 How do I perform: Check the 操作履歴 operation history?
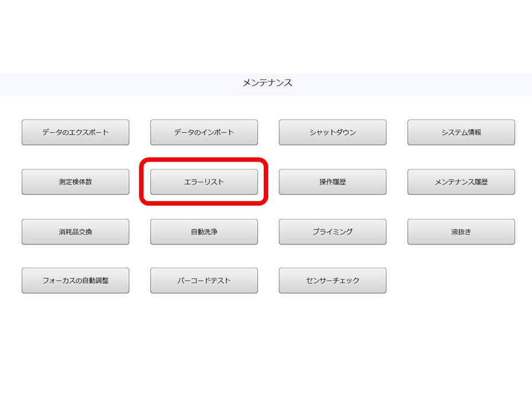coord(332,181)
